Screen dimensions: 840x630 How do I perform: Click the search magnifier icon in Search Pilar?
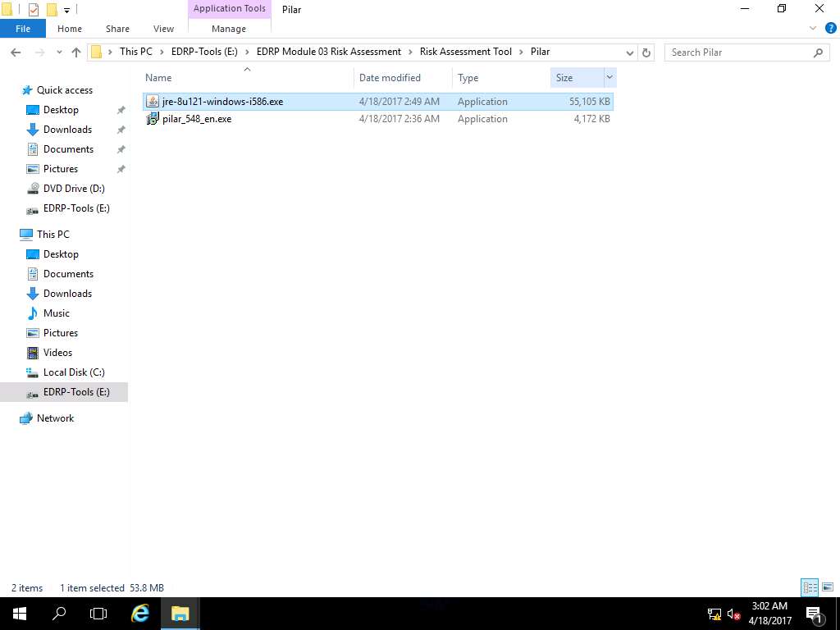[x=818, y=52]
